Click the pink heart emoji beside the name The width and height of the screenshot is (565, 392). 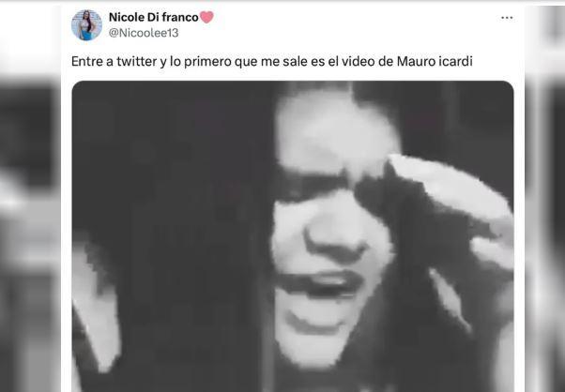[x=206, y=17]
